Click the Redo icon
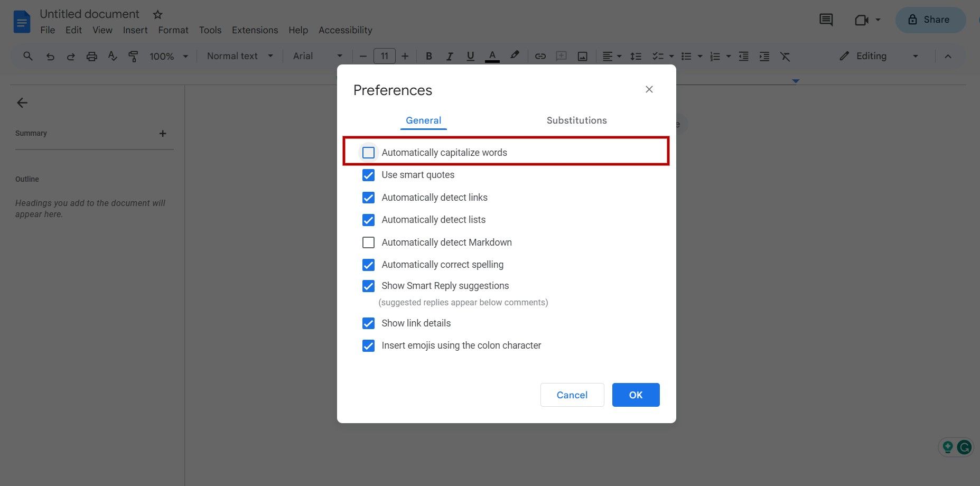The height and width of the screenshot is (486, 980). tap(71, 56)
